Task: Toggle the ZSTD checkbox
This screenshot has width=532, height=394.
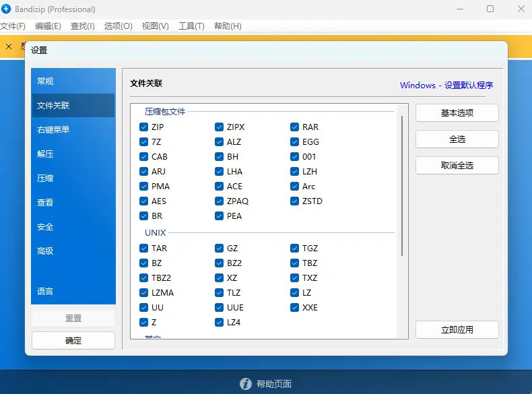Action: pyautogui.click(x=294, y=201)
